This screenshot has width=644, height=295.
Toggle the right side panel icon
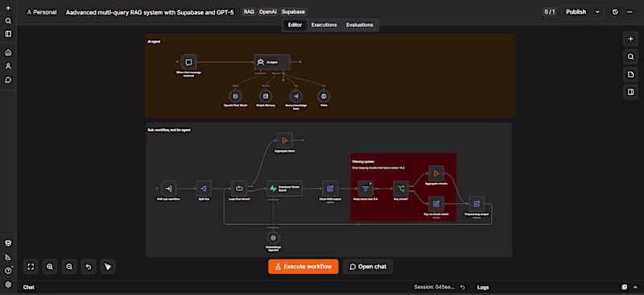click(x=630, y=92)
